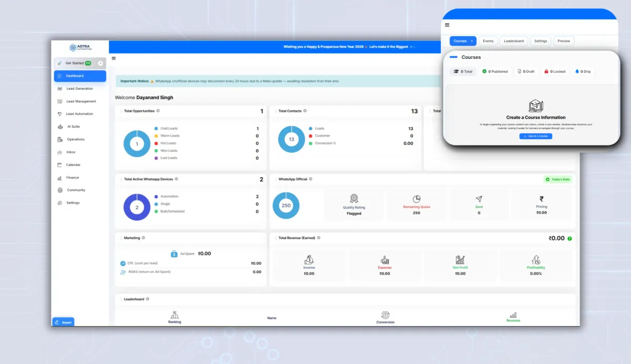The height and width of the screenshot is (364, 631).
Task: Click the Total Opportunities donut chart
Action: (137, 144)
